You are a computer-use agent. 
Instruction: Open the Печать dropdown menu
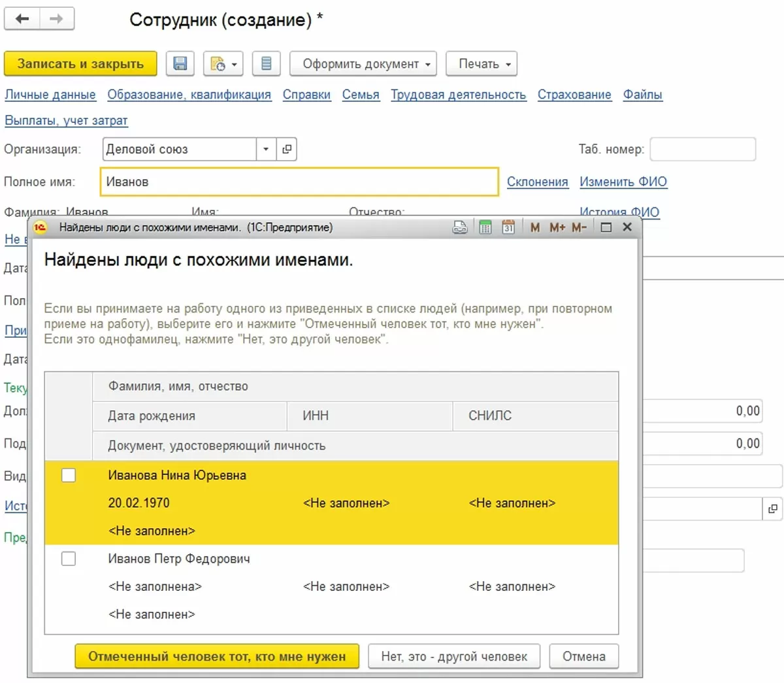click(x=482, y=64)
